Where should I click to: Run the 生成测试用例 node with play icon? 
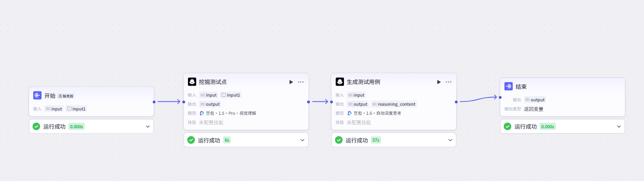(439, 82)
